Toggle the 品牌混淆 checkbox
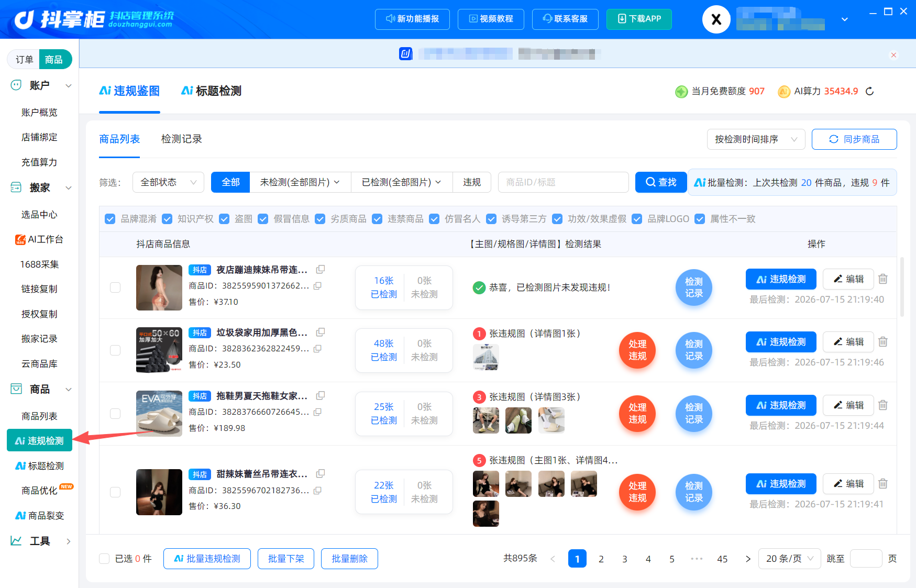916x588 pixels. coord(110,219)
